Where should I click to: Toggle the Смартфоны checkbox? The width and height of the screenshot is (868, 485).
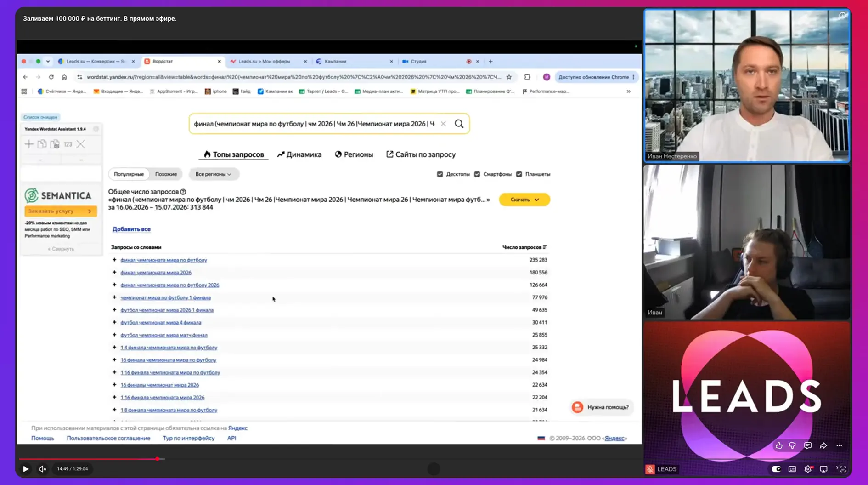point(477,174)
